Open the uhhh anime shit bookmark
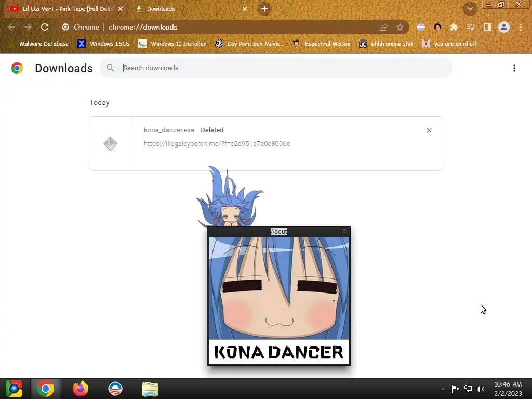This screenshot has height=399, width=532. (x=386, y=44)
